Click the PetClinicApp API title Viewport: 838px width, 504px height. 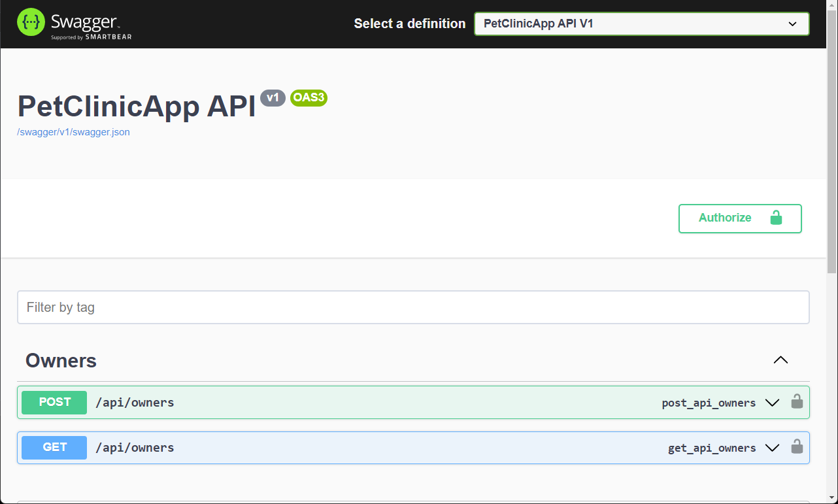[x=136, y=106]
